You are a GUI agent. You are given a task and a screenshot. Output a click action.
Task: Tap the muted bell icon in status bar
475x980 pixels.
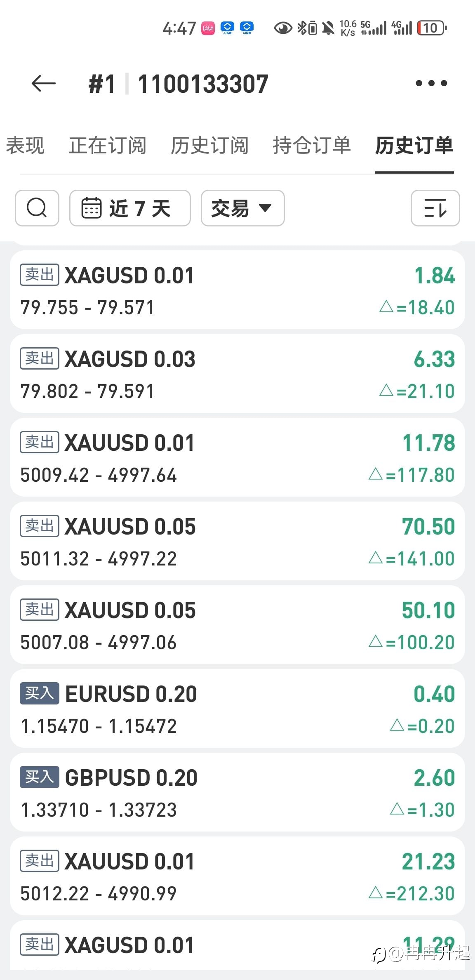(x=328, y=28)
